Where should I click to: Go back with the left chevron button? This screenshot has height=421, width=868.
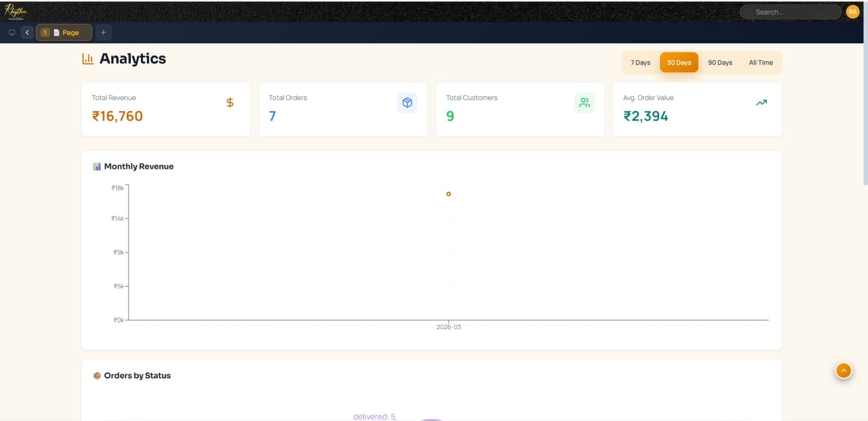coord(27,33)
